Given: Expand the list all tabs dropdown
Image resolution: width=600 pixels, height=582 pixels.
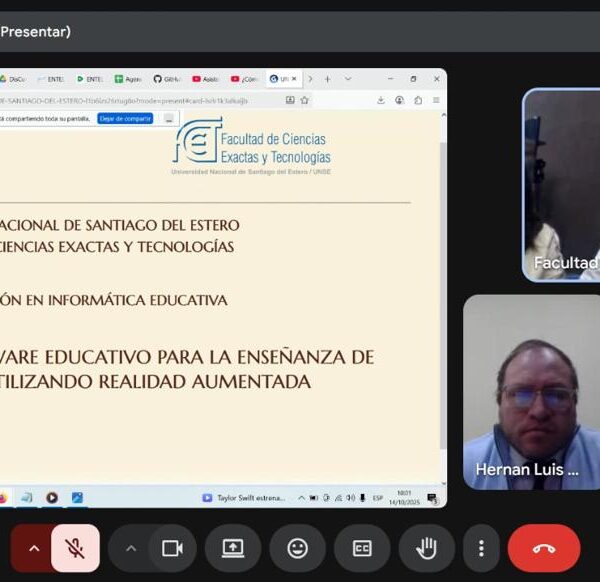Looking at the screenshot, I should (x=348, y=79).
